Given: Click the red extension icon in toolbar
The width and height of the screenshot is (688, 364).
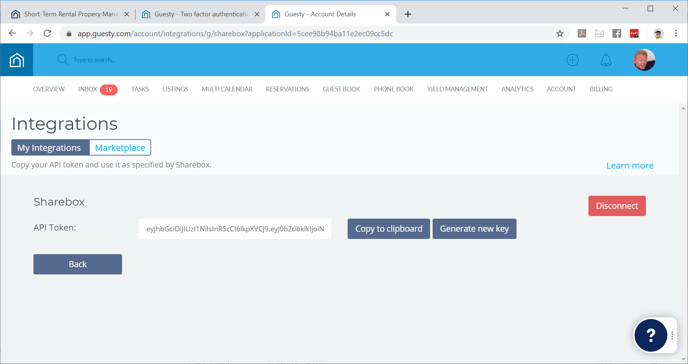Looking at the screenshot, I should (634, 33).
